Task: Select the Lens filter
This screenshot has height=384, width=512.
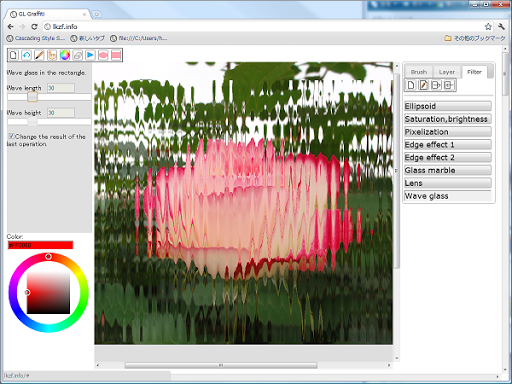Action: click(448, 183)
